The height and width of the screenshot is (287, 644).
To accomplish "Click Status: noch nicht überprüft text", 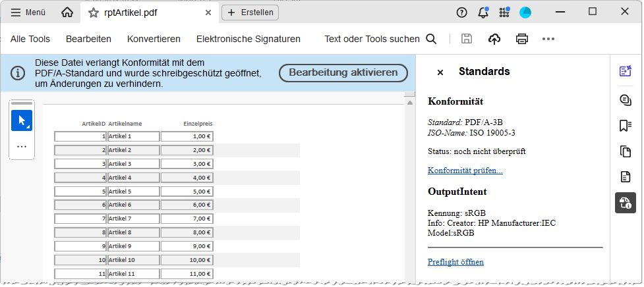I will click(x=477, y=151).
